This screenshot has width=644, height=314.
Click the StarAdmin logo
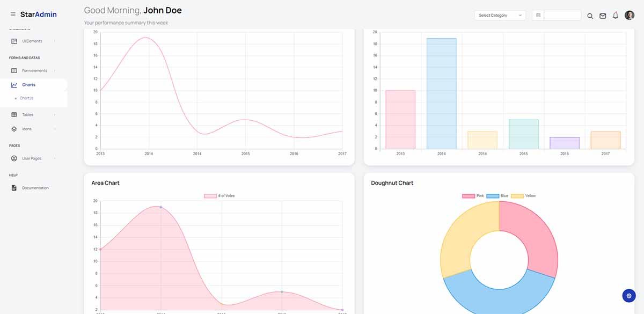[x=39, y=14]
